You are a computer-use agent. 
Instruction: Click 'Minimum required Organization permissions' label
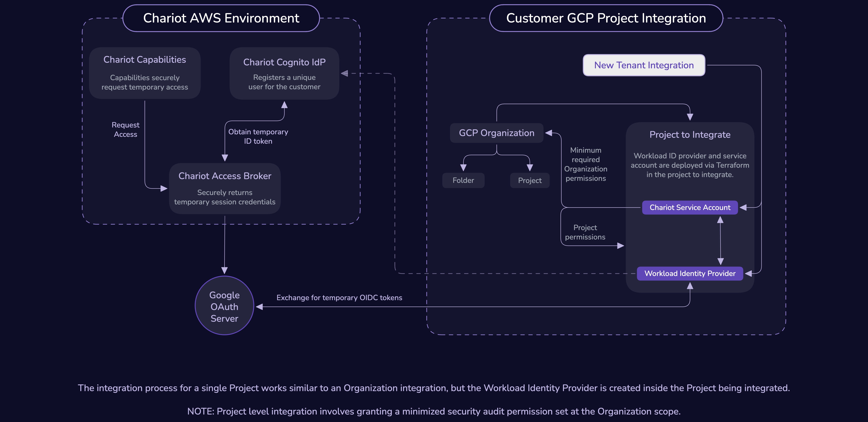[586, 164]
